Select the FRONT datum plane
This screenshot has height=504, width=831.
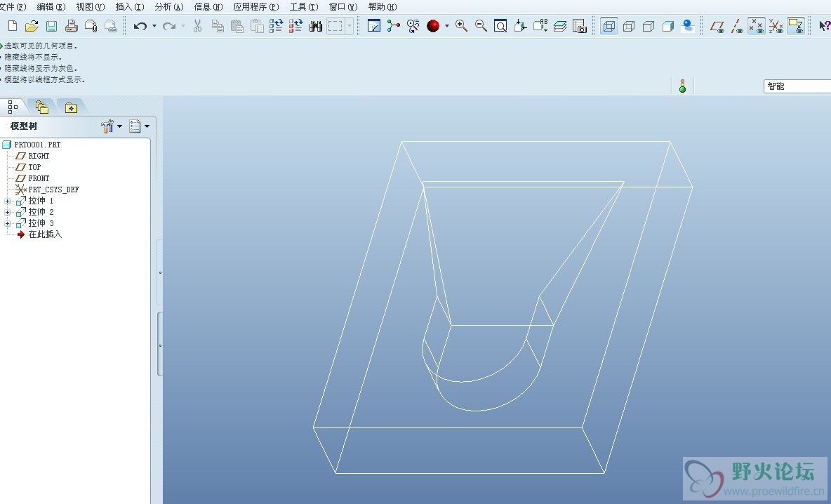point(38,178)
